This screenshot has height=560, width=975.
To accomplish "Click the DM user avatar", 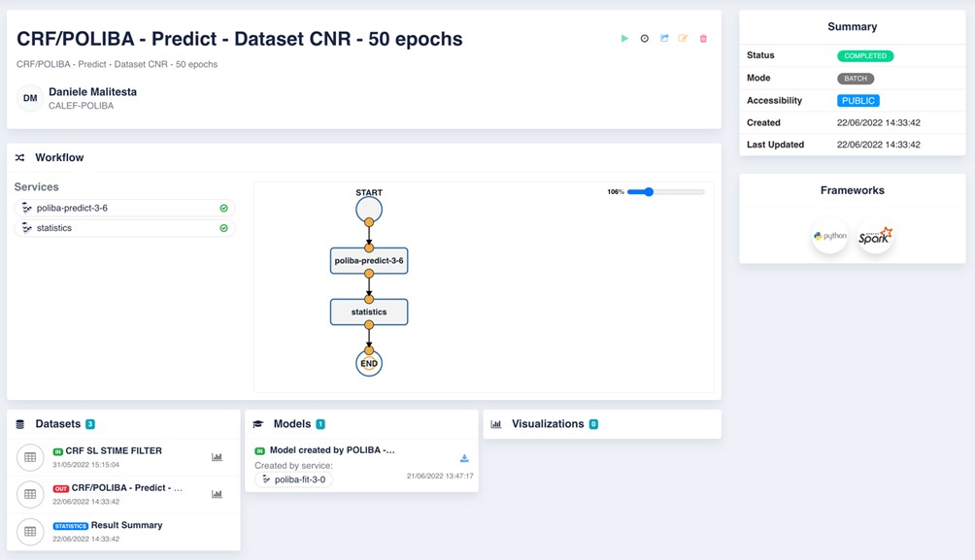I will click(30, 98).
